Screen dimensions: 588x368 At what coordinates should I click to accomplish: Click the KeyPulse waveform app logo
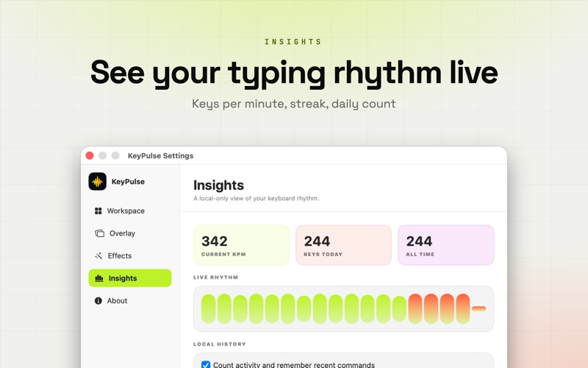[98, 181]
